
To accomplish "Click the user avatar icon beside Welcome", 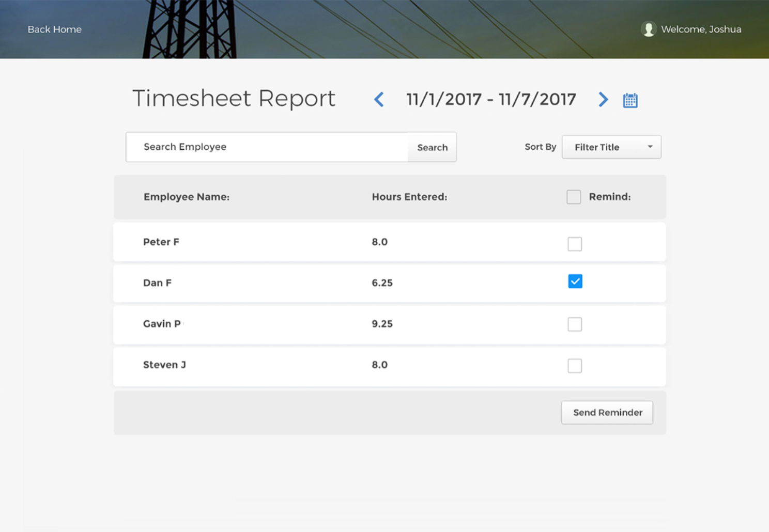I will 649,29.
